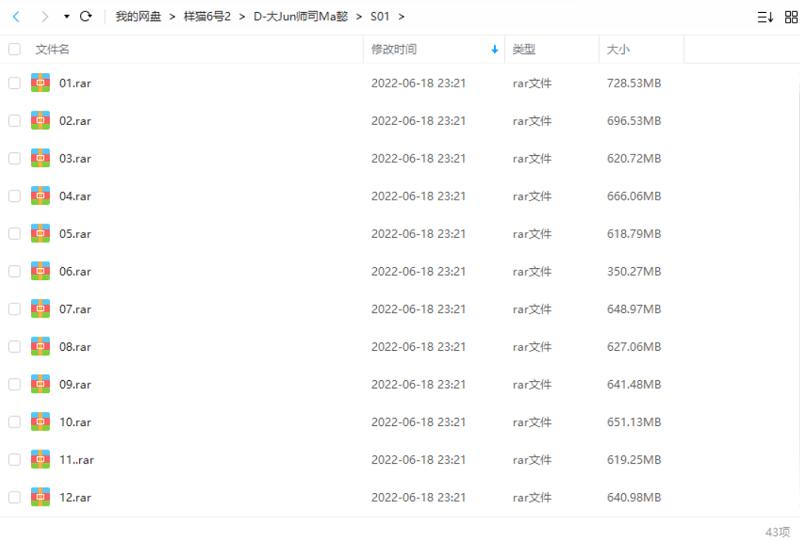Screen dimensions: 800x542
Task: Click the archive icon of 12.rar
Action: pyautogui.click(x=40, y=497)
